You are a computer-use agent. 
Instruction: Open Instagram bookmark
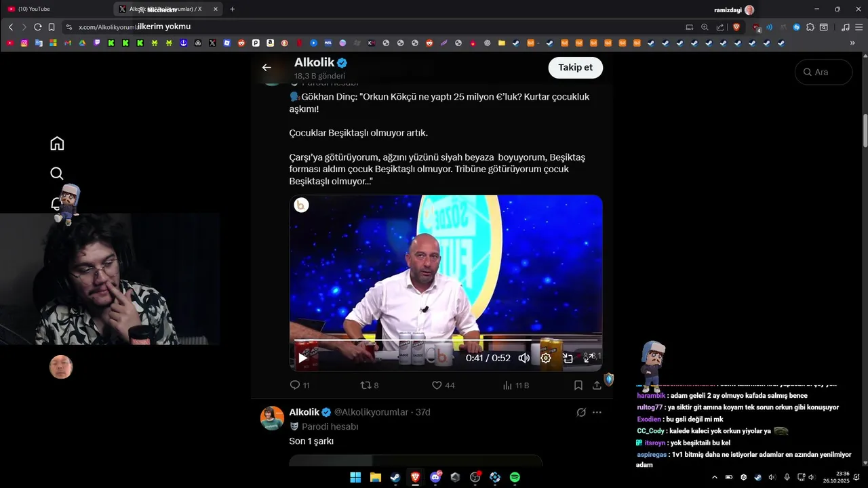(24, 43)
